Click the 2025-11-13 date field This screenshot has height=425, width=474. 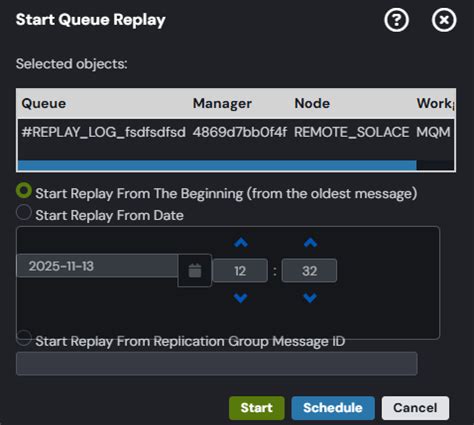[x=97, y=266]
